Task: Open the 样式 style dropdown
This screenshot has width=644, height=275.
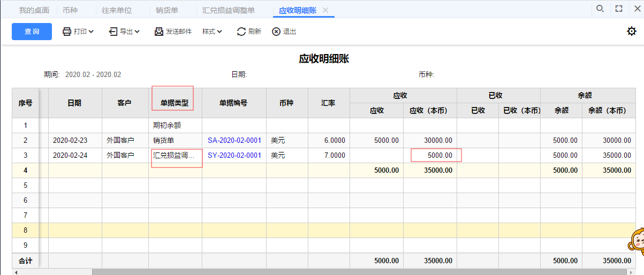Action: 212,32
